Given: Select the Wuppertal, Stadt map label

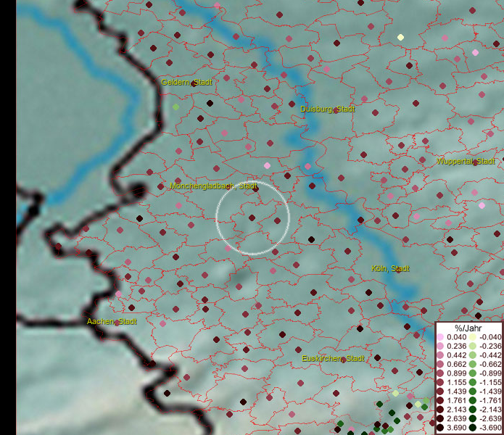Looking at the screenshot, I should [x=466, y=161].
